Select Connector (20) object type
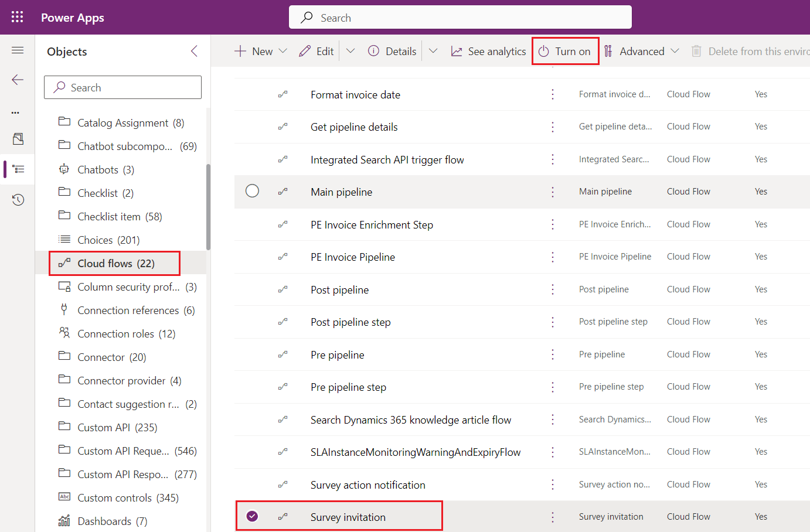810x532 pixels. [x=103, y=357]
